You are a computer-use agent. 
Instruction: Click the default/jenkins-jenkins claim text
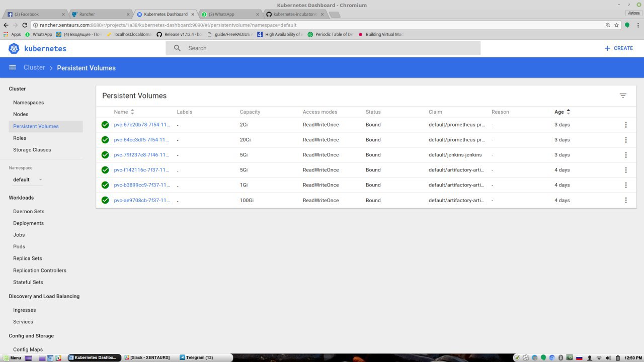(x=455, y=155)
